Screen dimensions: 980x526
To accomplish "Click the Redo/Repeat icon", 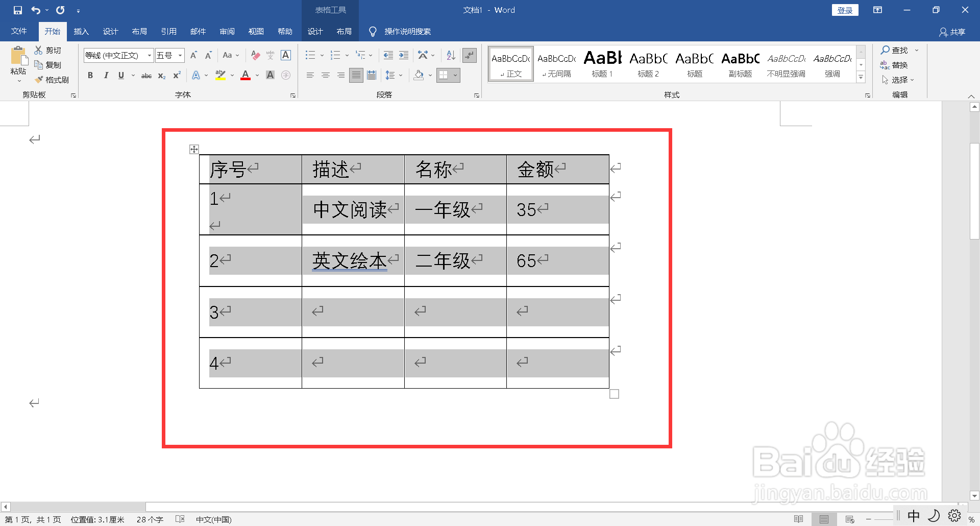I will tap(60, 10).
